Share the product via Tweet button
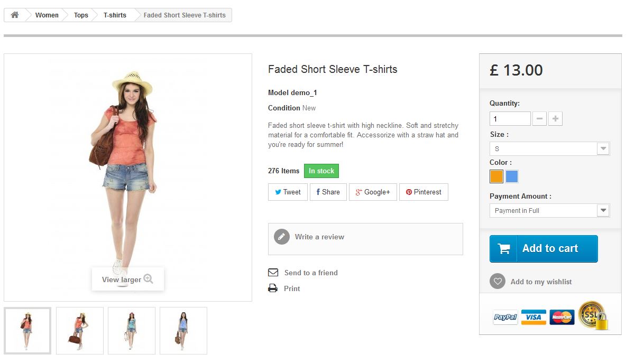 (x=288, y=192)
